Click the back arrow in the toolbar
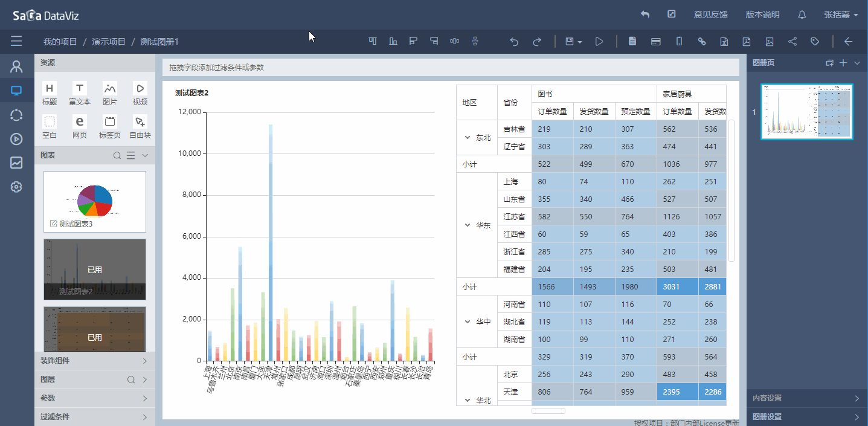The width and height of the screenshot is (868, 426). point(848,42)
